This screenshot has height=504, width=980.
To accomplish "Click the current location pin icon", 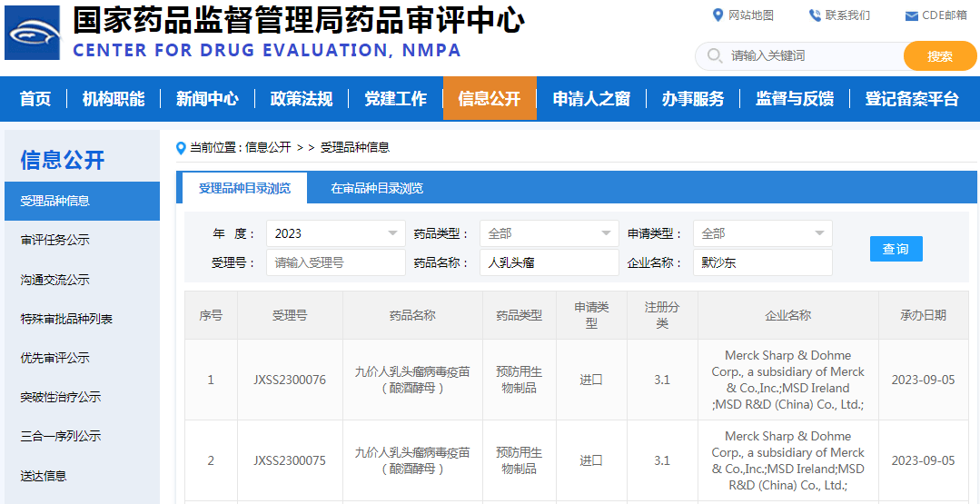I will [181, 147].
